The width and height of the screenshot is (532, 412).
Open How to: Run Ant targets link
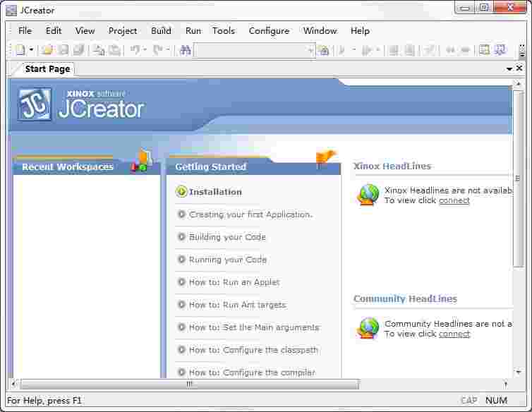click(238, 305)
